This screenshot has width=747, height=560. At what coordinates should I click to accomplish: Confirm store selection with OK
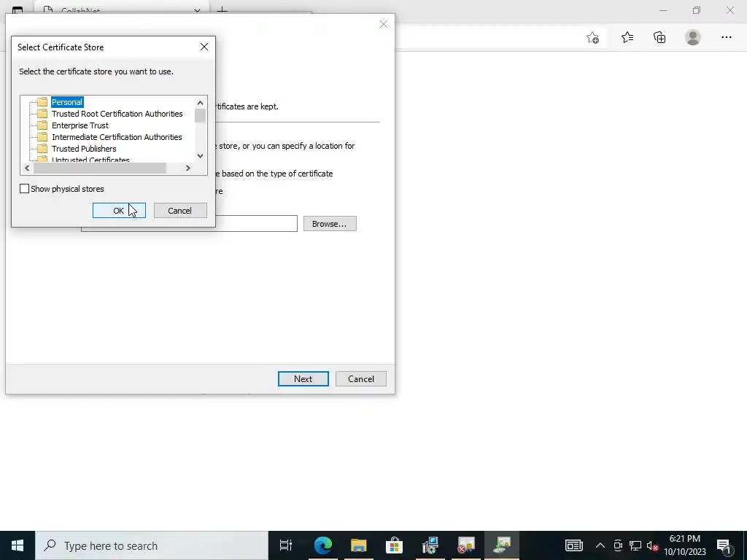pyautogui.click(x=119, y=211)
